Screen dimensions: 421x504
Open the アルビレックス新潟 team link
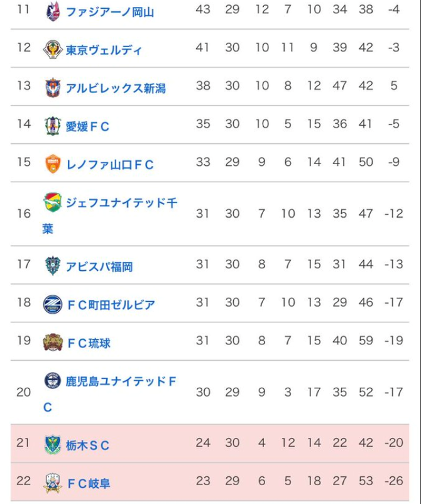116,88
